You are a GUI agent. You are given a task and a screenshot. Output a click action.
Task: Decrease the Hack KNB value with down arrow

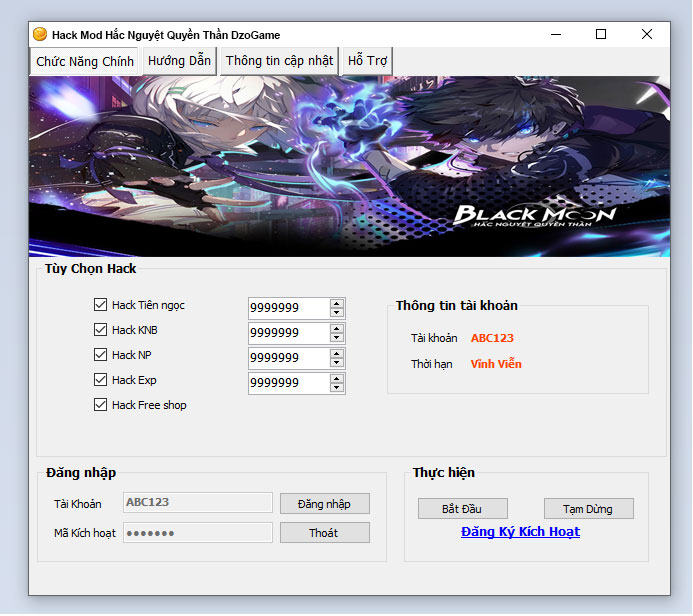[x=337, y=338]
